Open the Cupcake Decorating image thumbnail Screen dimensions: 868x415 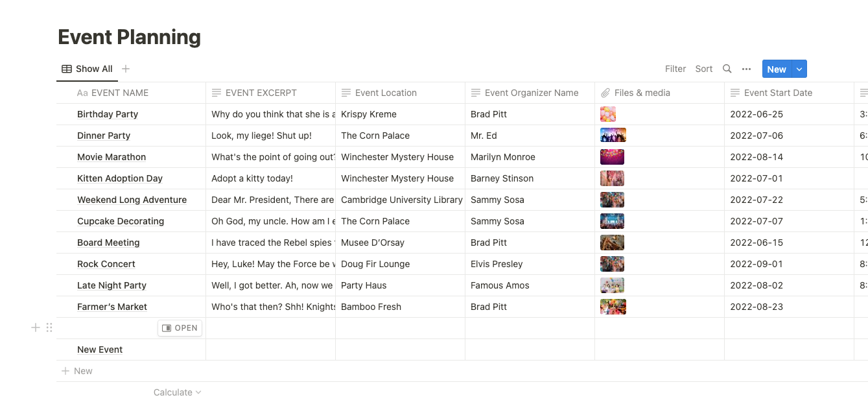click(x=613, y=221)
